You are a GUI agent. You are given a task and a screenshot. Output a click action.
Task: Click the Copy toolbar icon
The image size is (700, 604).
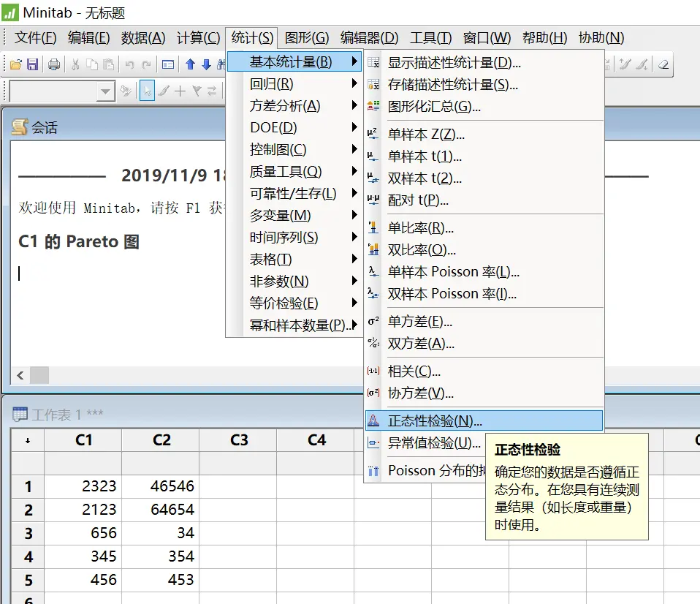[x=92, y=65]
